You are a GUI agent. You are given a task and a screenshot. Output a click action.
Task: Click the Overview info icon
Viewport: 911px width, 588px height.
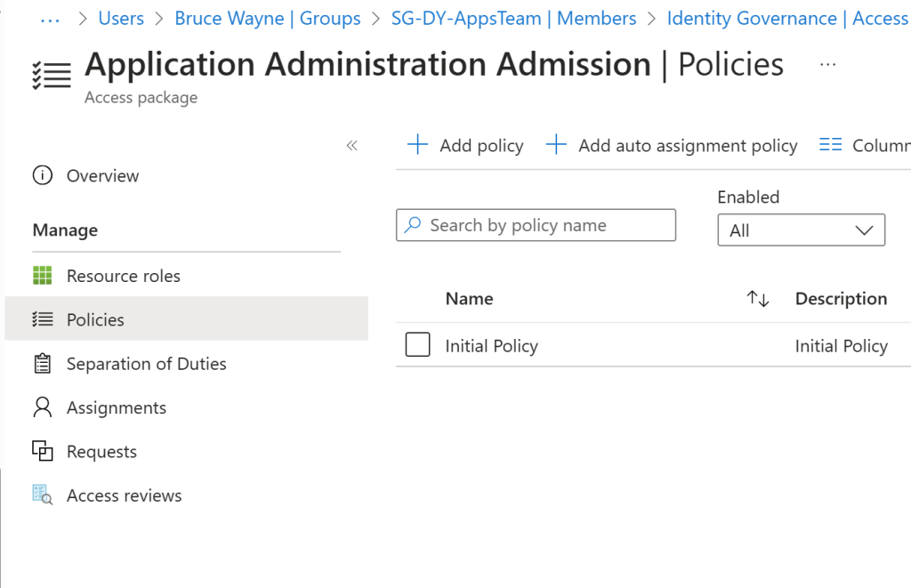42,175
